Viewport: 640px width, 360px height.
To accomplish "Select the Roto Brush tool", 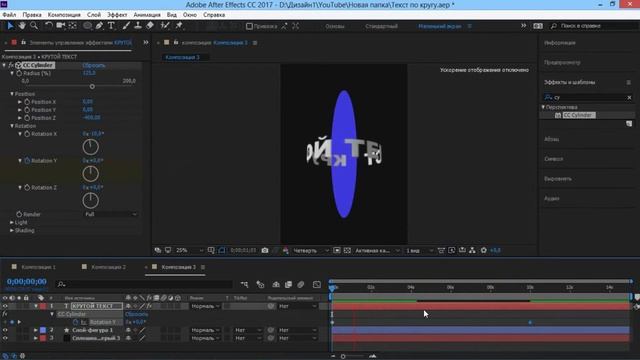I will [165, 26].
